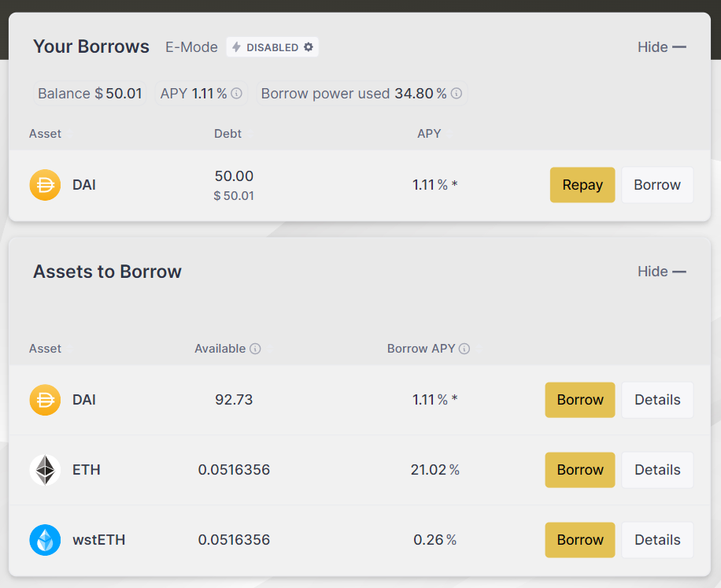Repay the DAI debt

click(x=582, y=185)
